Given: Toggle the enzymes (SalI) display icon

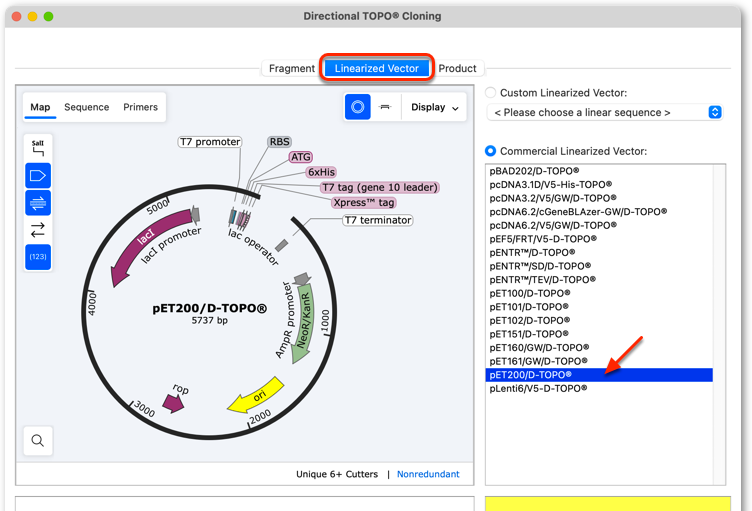Looking at the screenshot, I should [x=38, y=148].
